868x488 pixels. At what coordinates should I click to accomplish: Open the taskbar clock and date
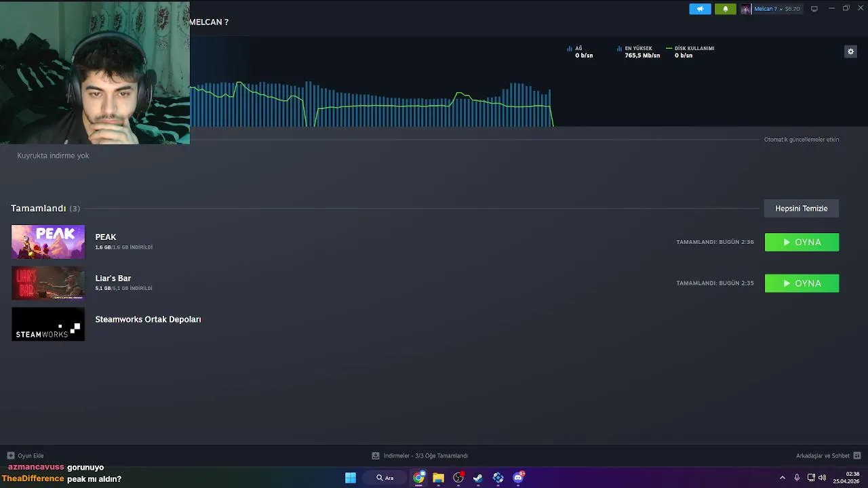pos(846,478)
